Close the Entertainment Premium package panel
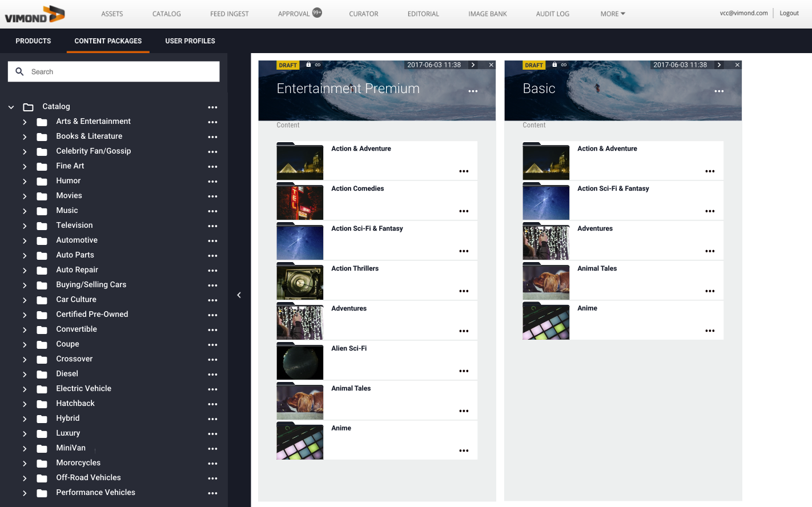The height and width of the screenshot is (507, 812). tap(491, 65)
